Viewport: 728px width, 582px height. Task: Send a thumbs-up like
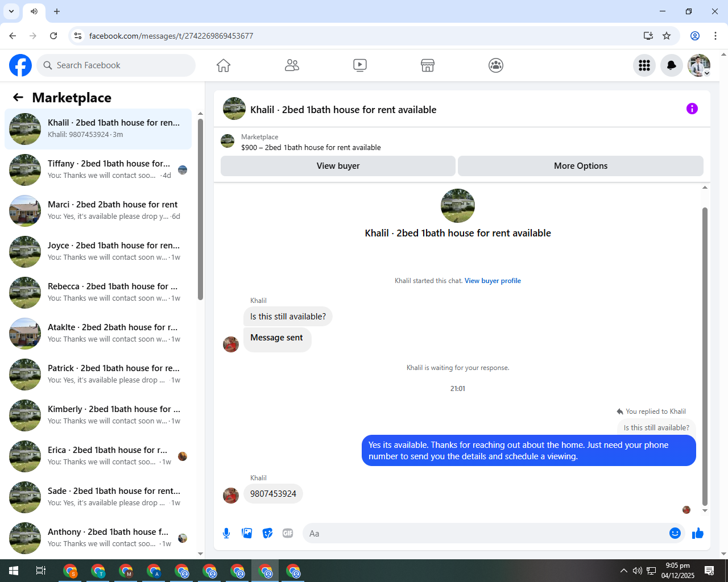point(698,533)
